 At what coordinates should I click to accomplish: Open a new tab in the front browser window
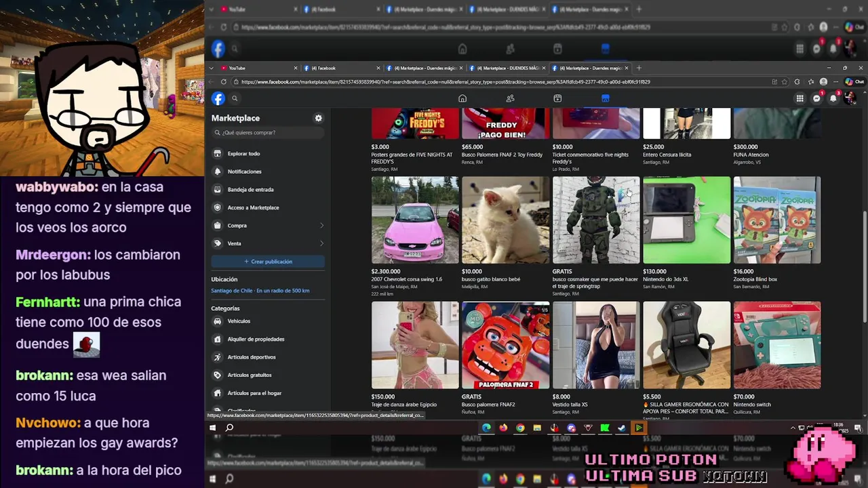pos(639,68)
